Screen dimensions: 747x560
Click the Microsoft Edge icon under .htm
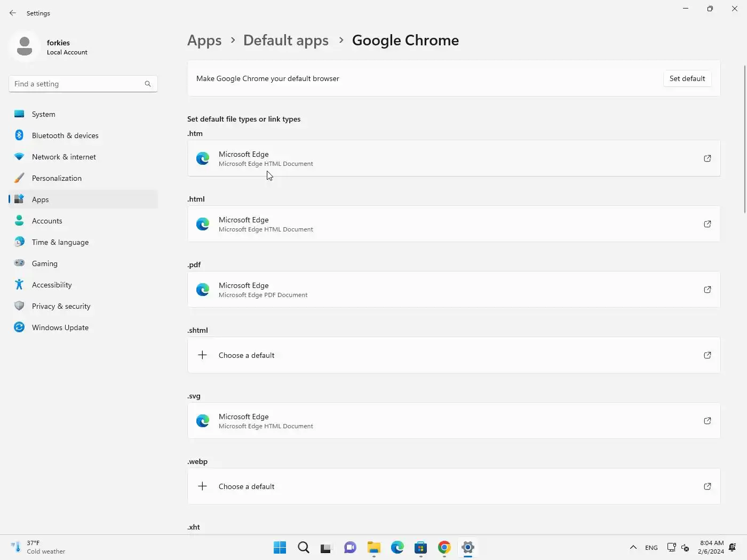pyautogui.click(x=203, y=158)
